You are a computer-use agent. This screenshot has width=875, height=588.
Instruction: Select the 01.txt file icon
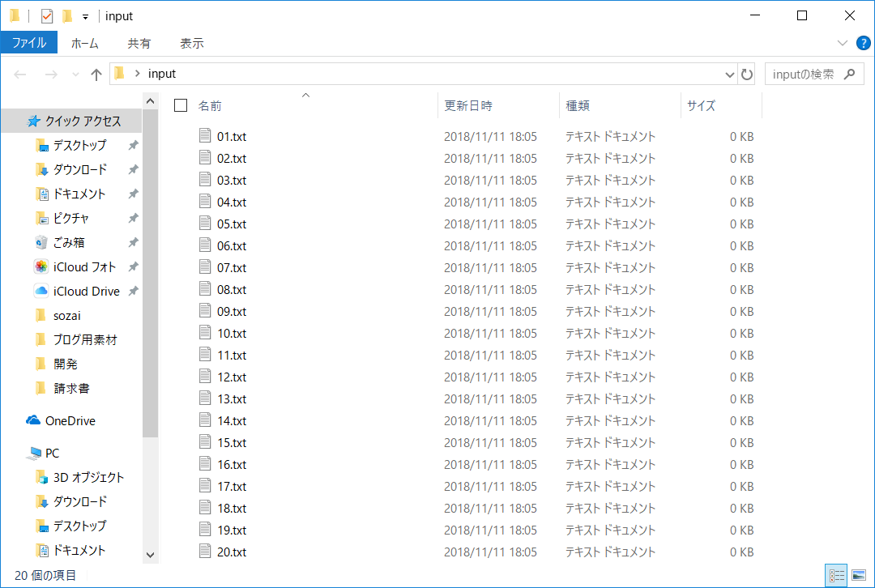pos(206,137)
